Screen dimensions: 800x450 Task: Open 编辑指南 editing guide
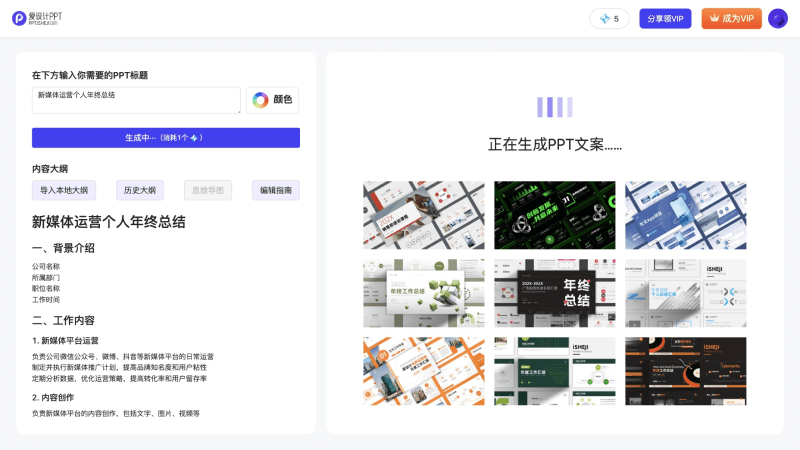point(275,190)
